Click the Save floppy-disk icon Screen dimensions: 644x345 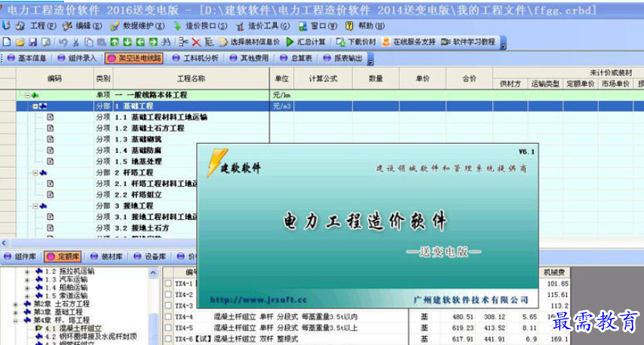pyautogui.click(x=33, y=42)
